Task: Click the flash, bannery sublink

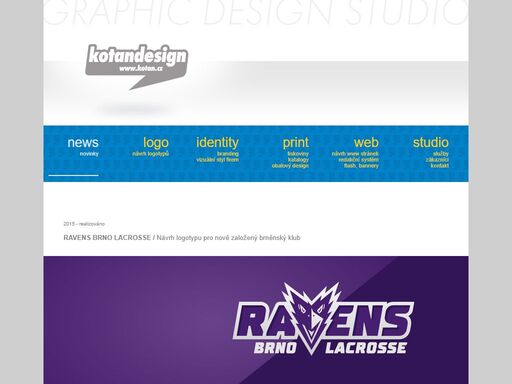Action: pos(361,166)
